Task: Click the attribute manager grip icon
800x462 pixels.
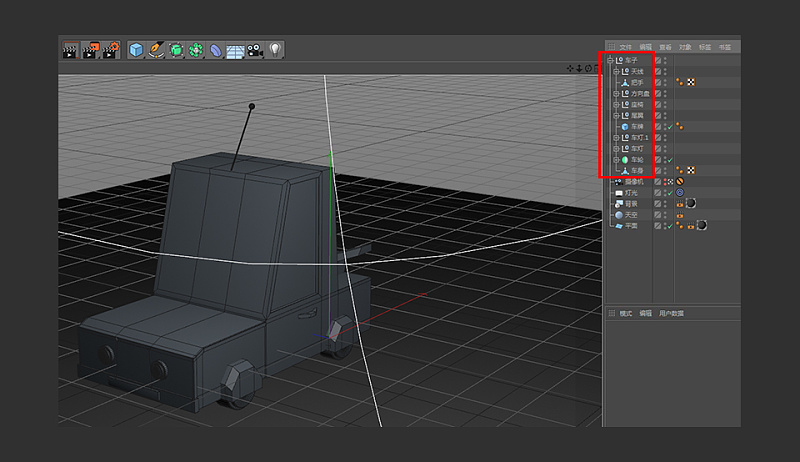Action: tap(612, 313)
